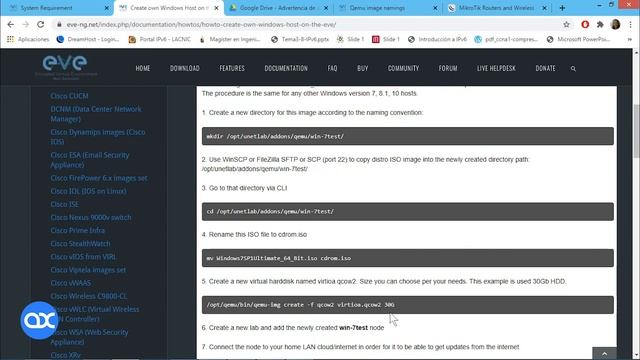Open Cisco FirePower 6.x images set

[x=99, y=178]
